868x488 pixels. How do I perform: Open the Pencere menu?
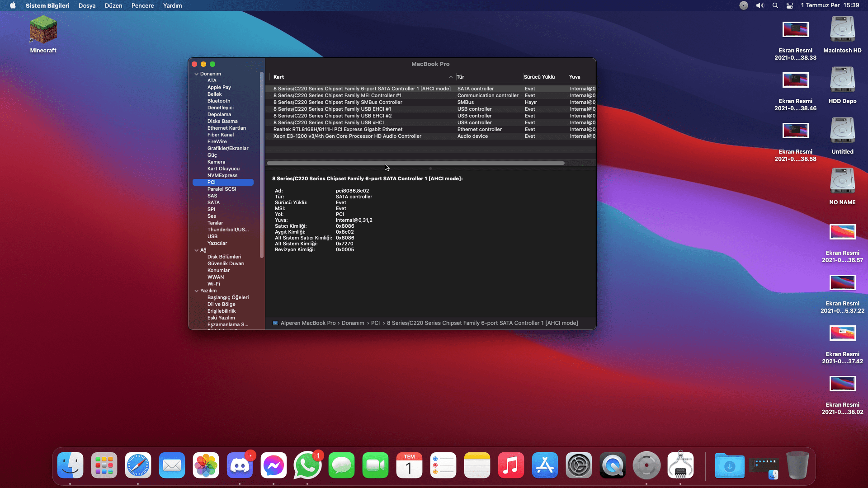click(x=142, y=5)
